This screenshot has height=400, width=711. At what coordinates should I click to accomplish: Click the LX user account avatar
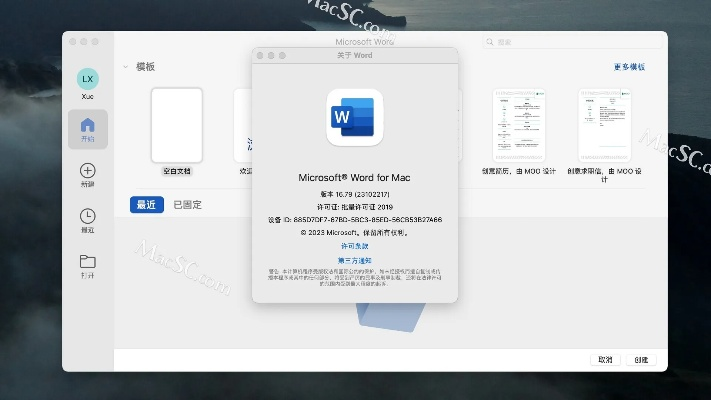pyautogui.click(x=87, y=78)
